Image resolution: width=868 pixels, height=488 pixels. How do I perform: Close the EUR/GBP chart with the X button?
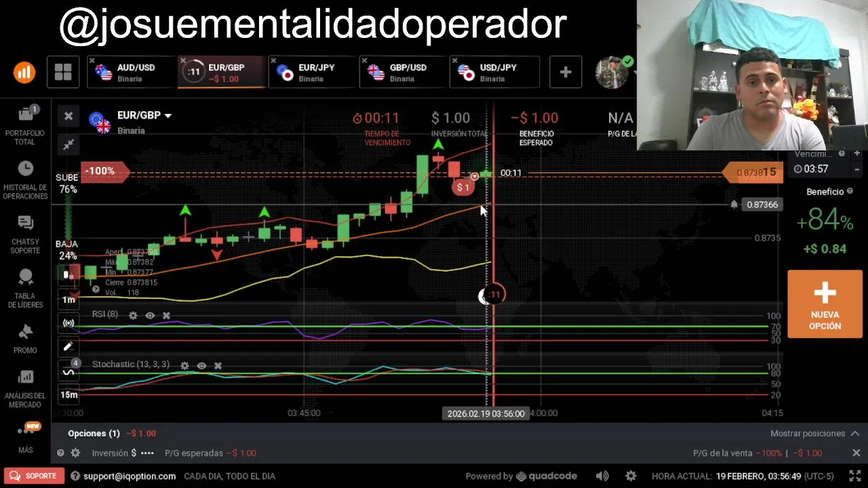click(x=68, y=117)
